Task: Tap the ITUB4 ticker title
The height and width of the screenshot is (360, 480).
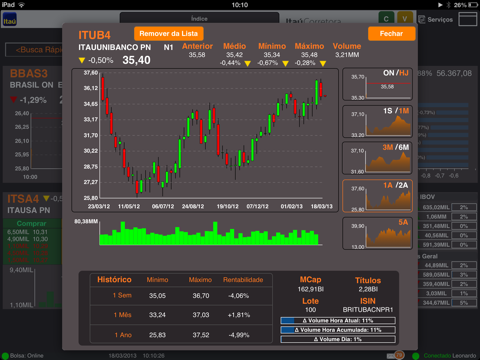Action: tap(94, 35)
